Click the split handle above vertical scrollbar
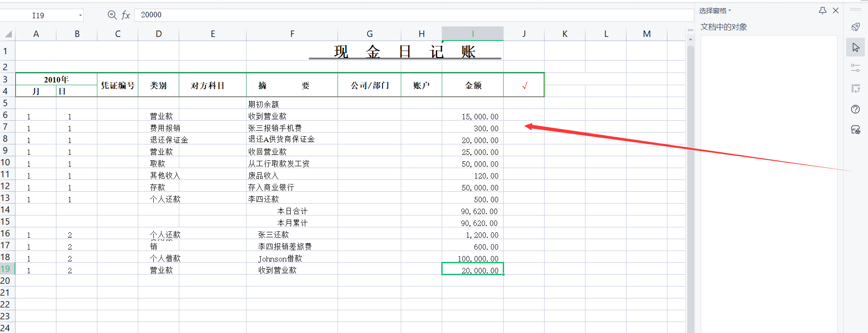 (691, 30)
